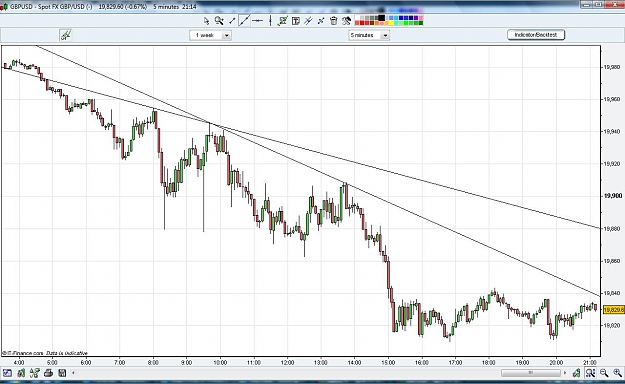
Task: Click the 10:00 time axis label
Action: tap(220, 362)
